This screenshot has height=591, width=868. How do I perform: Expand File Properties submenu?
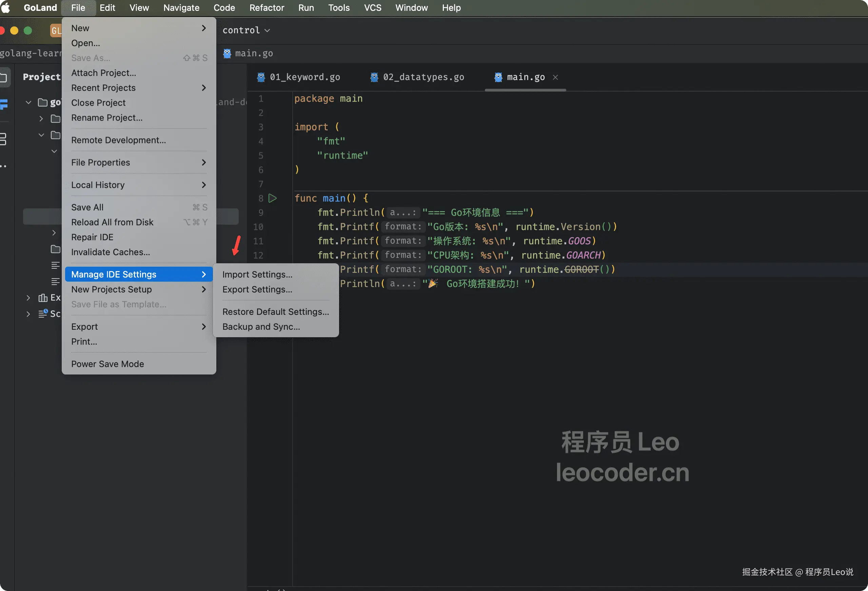(139, 162)
